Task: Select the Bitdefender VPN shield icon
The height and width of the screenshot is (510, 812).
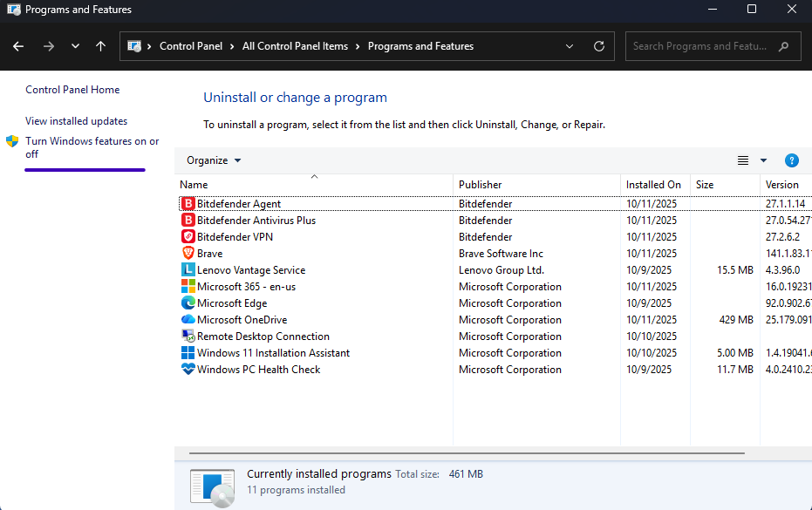Action: pos(188,237)
